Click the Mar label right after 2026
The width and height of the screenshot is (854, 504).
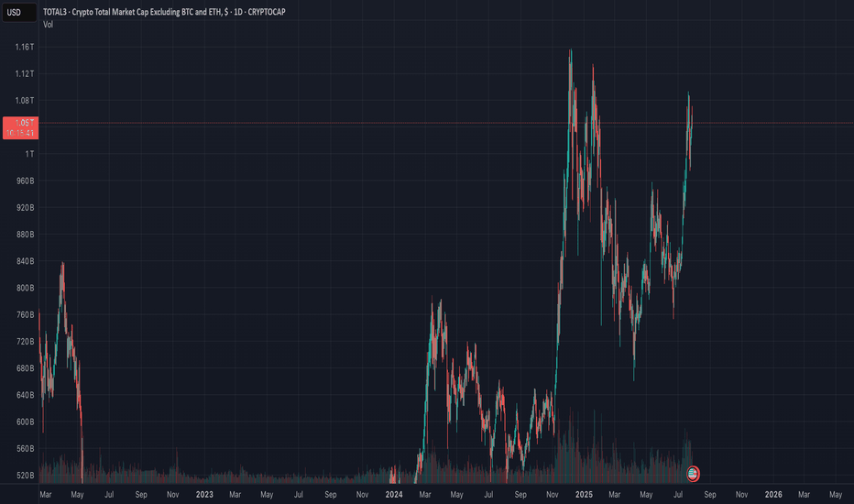point(804,495)
